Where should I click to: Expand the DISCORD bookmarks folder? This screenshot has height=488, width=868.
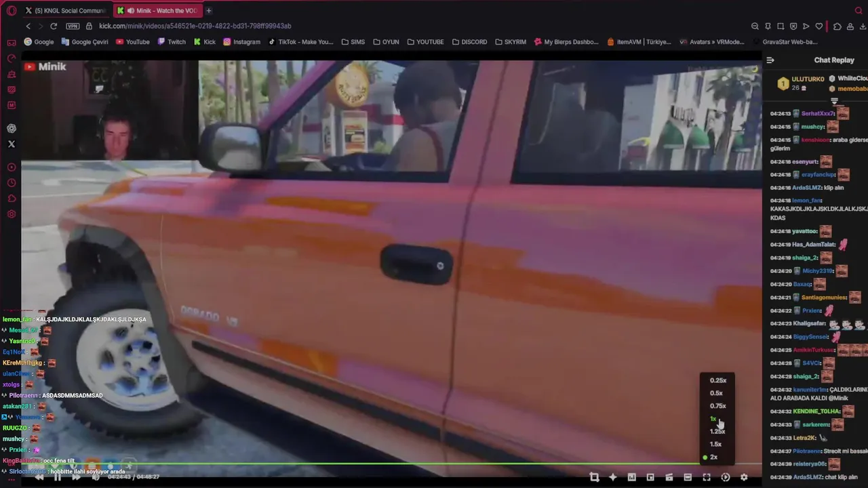pyautogui.click(x=469, y=41)
